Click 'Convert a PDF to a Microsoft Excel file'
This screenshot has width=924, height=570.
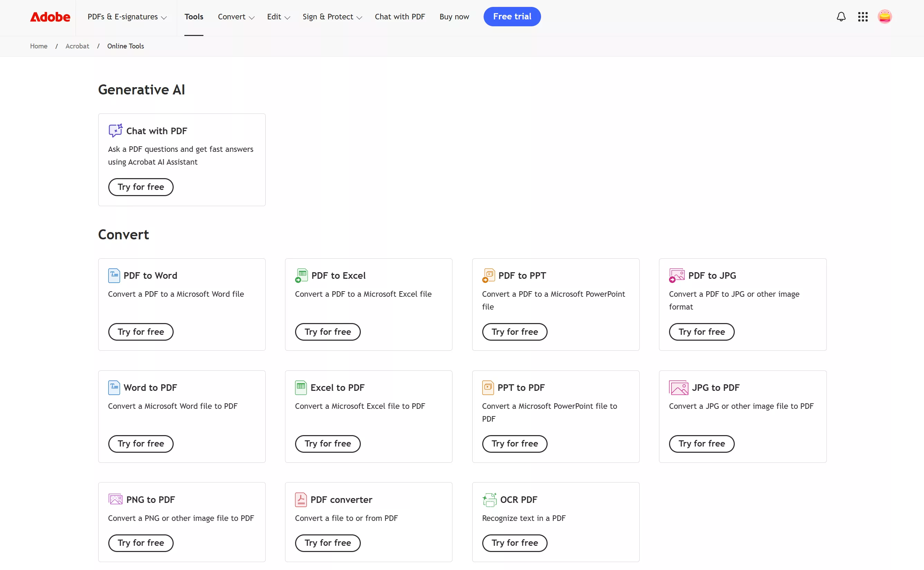(363, 294)
